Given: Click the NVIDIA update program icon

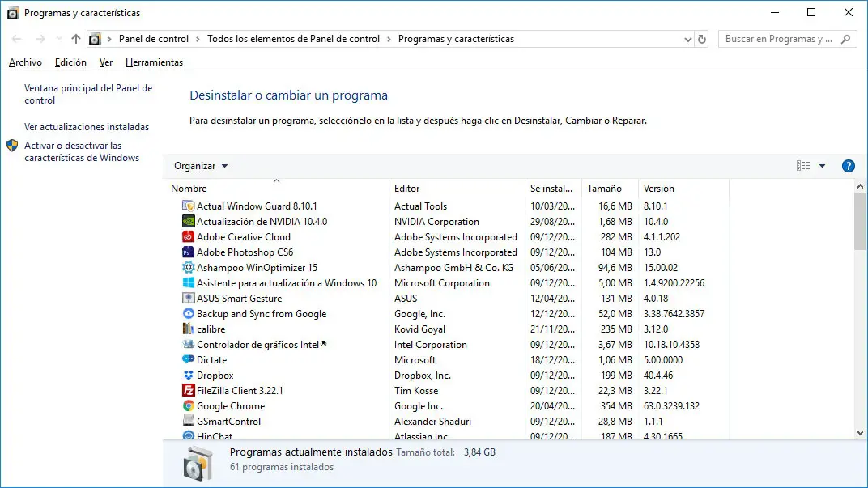Looking at the screenshot, I should coord(188,221).
